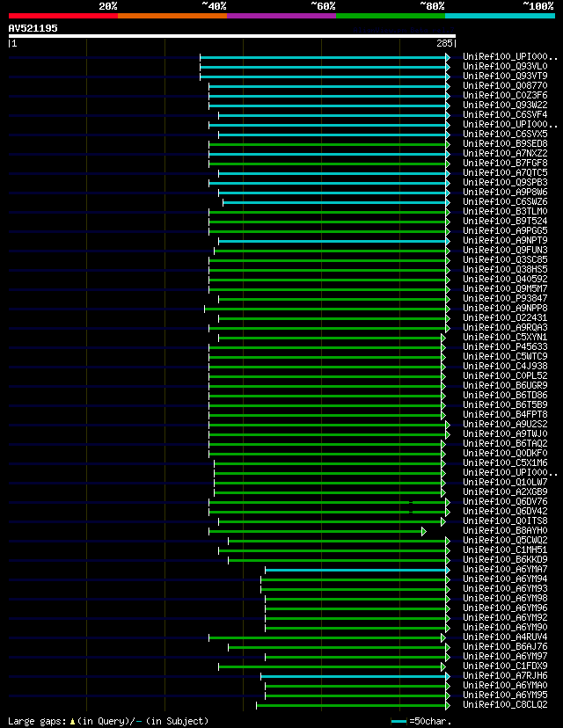Screen dimensions: 563x728
Task: Click the UniRef100_B7FGF8 label
Action: tap(505, 163)
